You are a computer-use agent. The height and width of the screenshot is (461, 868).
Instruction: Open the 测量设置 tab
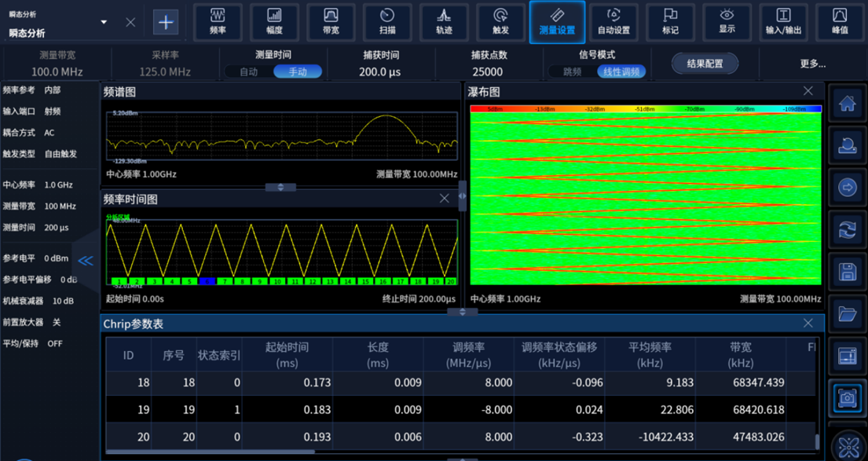coord(557,21)
